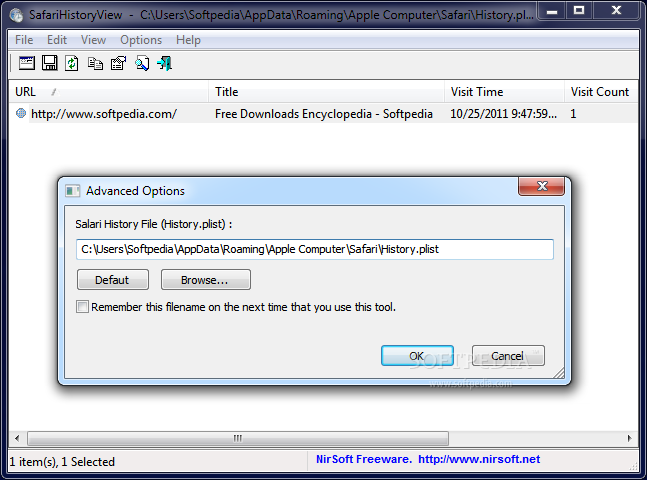Click the Browse... button

tap(205, 280)
